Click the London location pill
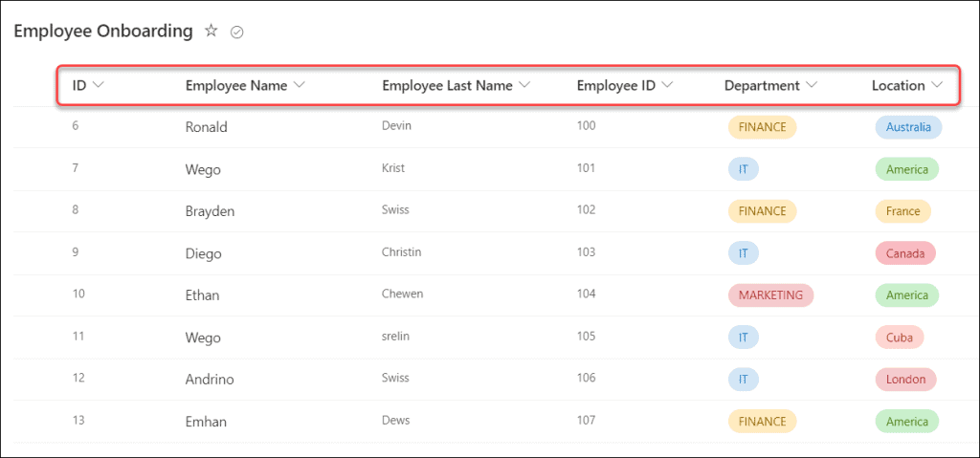Image resolution: width=980 pixels, height=458 pixels. [905, 380]
